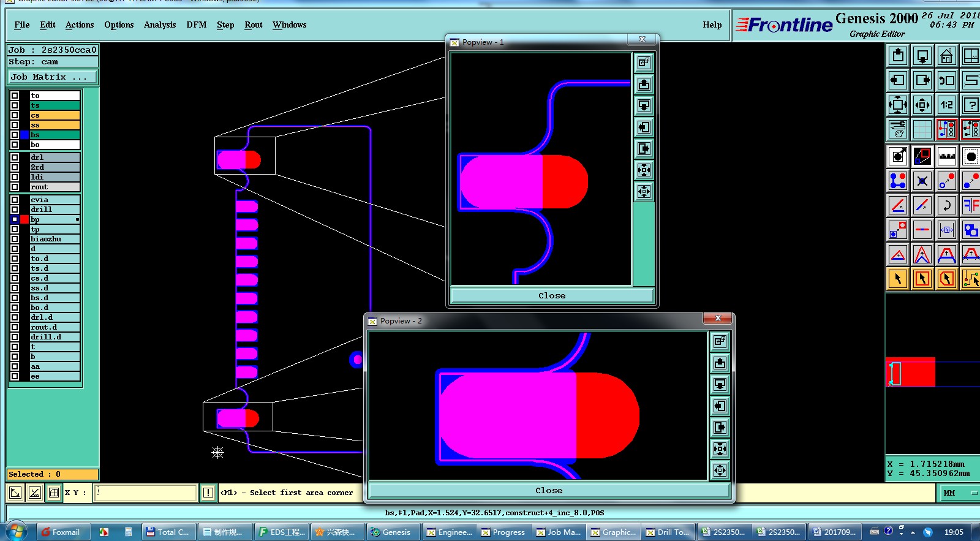Screen dimensions: 980x541
Task: Switch to Genesis taskbar item
Action: pos(392,532)
